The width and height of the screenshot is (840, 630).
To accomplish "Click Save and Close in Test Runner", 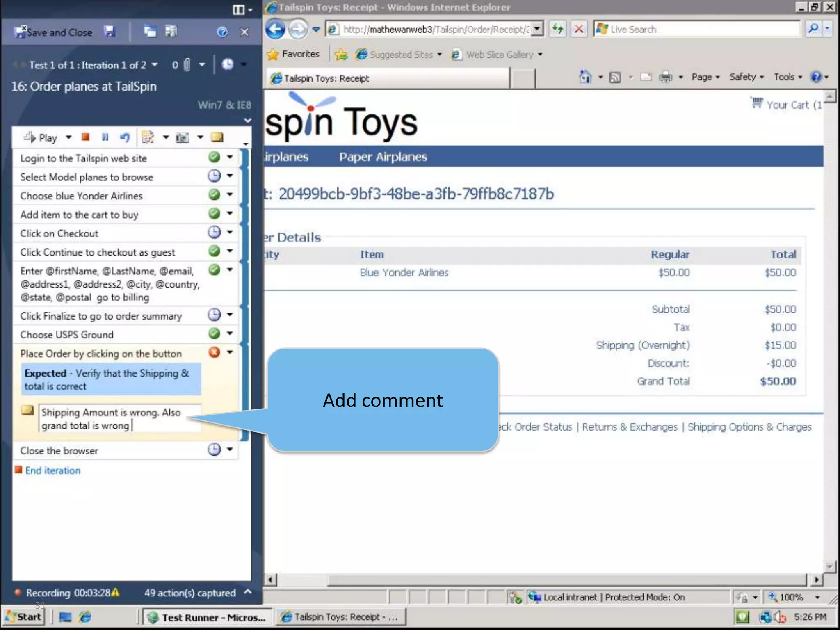I will click(x=53, y=32).
